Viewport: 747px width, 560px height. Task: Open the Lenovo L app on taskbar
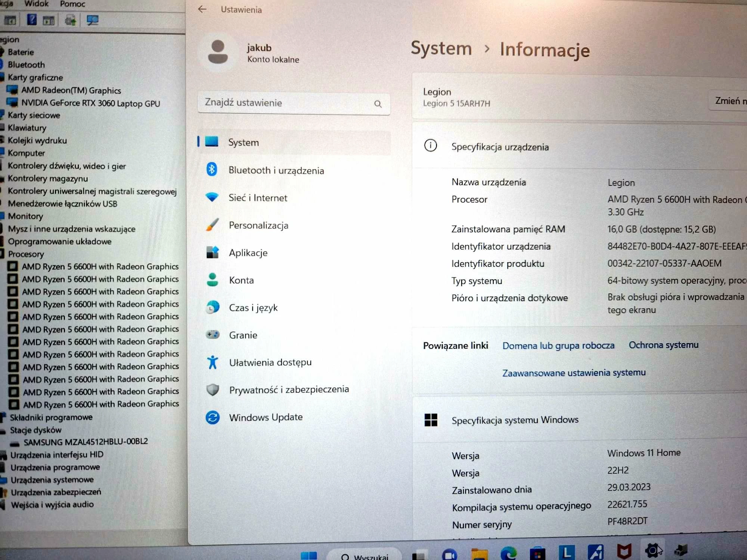[x=567, y=552]
